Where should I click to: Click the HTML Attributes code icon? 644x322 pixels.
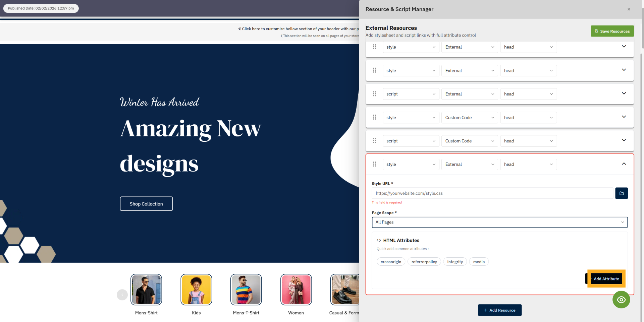(379, 240)
